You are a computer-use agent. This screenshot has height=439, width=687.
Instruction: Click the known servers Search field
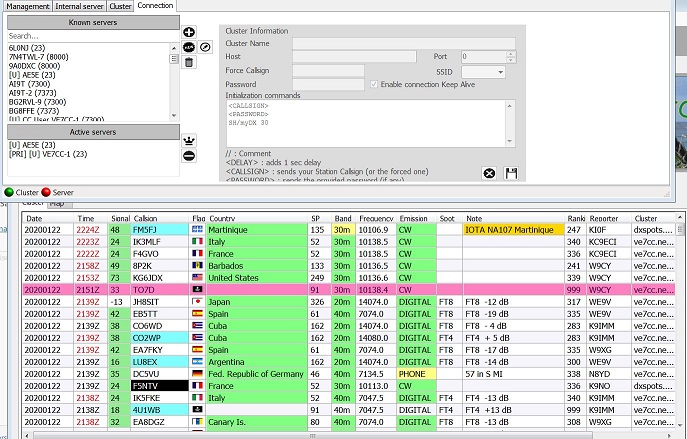(93, 36)
